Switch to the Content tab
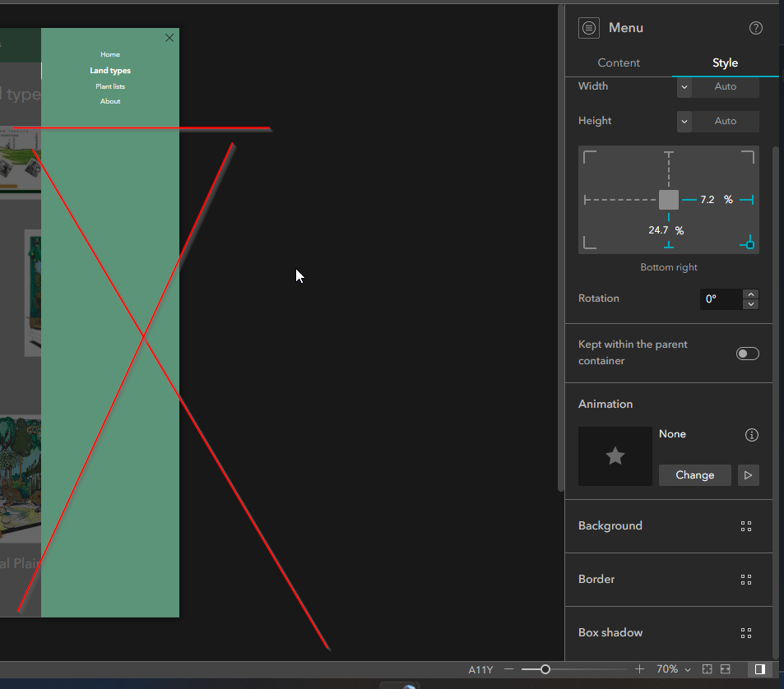The width and height of the screenshot is (784, 689). (x=619, y=62)
